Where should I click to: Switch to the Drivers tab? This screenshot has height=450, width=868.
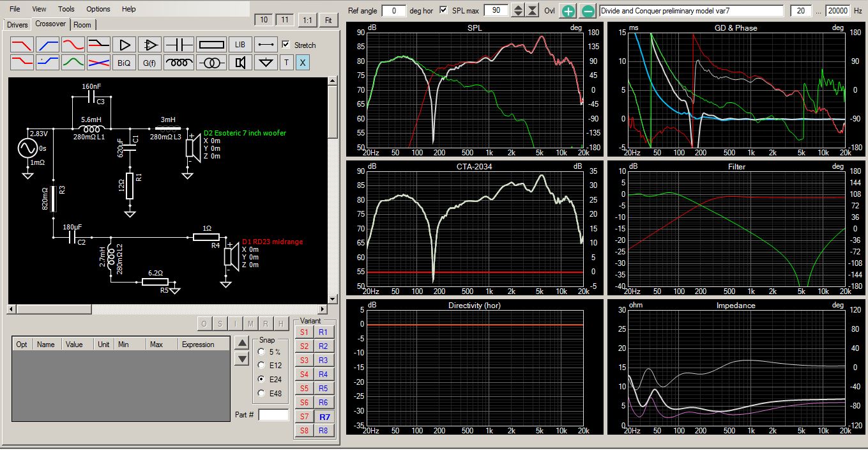click(17, 24)
